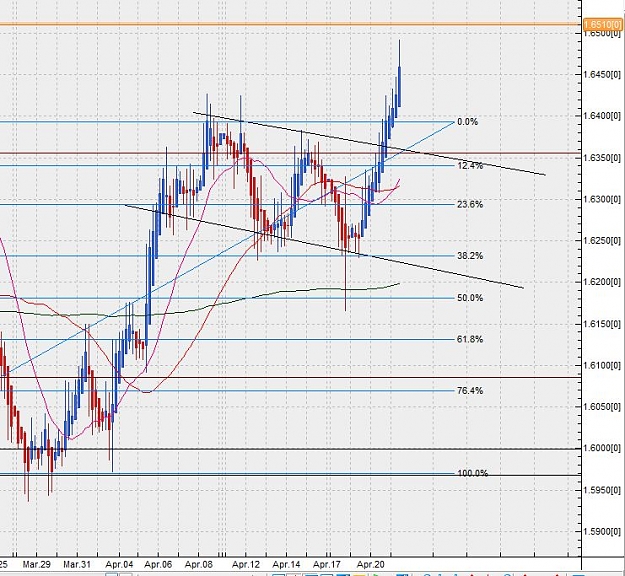The image size is (625, 576).
Task: Click the 1.5950 price axis label
Action: pos(602,490)
